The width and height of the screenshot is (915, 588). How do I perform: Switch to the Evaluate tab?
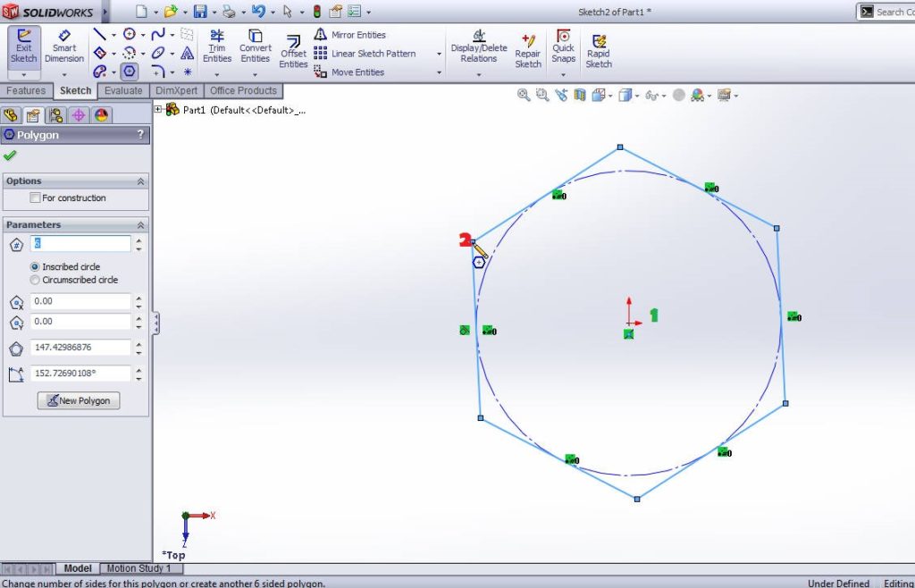(x=123, y=90)
